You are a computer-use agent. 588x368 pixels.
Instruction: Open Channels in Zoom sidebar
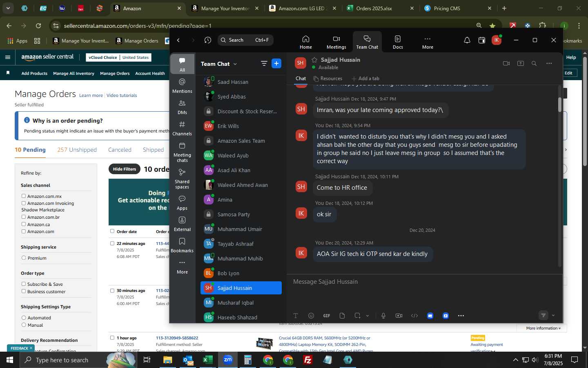pyautogui.click(x=182, y=128)
